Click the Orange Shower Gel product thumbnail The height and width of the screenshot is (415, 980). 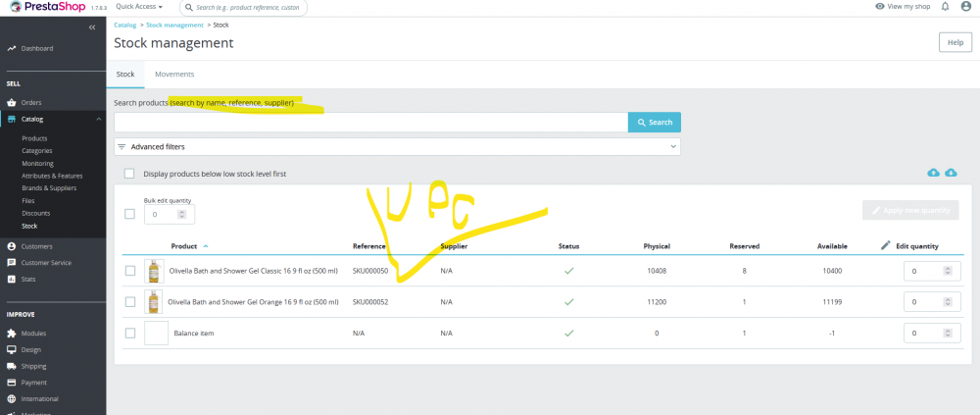point(154,302)
